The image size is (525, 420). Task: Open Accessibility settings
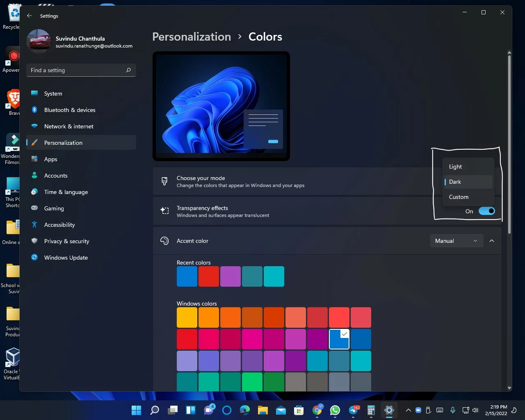81,225
